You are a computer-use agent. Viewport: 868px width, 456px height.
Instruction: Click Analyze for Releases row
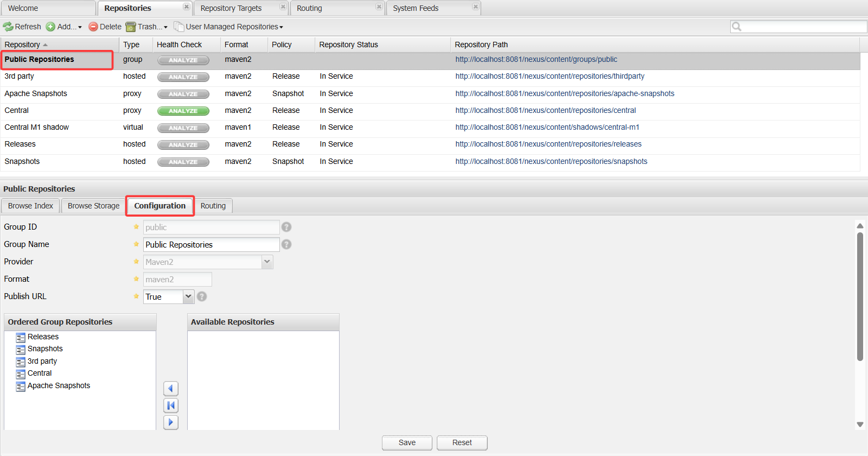click(183, 145)
